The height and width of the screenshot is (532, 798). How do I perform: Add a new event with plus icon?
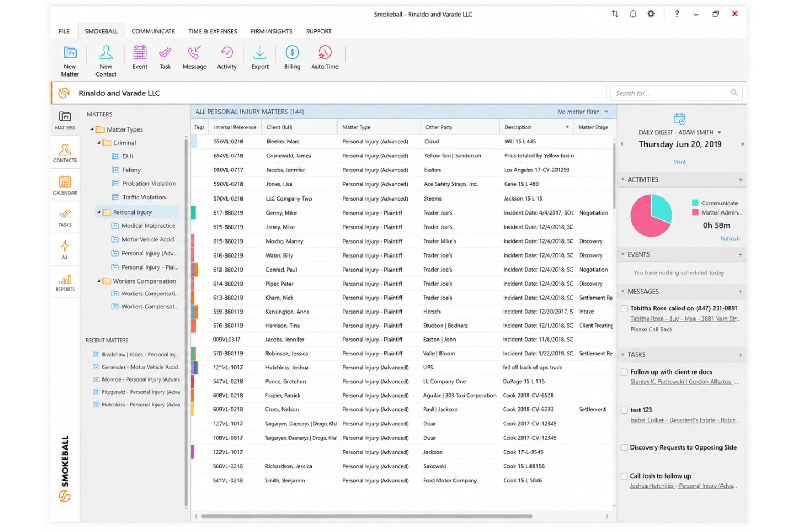click(x=740, y=254)
